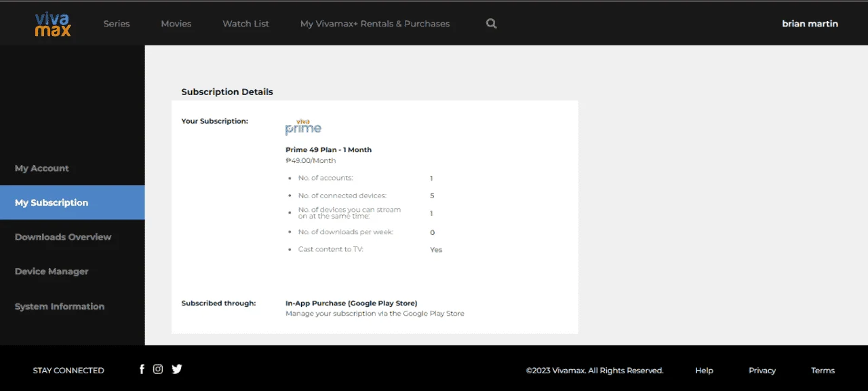Click 'Prime 49 Plan - 1 Month' text
The image size is (868, 391).
tap(328, 149)
